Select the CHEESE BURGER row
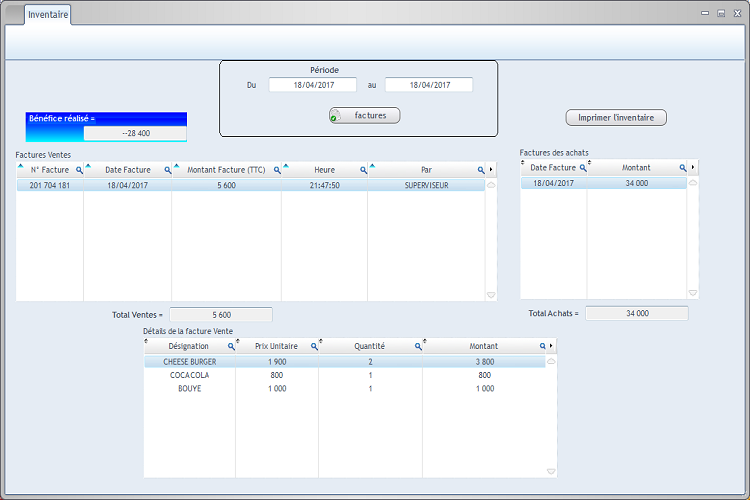The height and width of the screenshot is (500, 750). pos(190,362)
